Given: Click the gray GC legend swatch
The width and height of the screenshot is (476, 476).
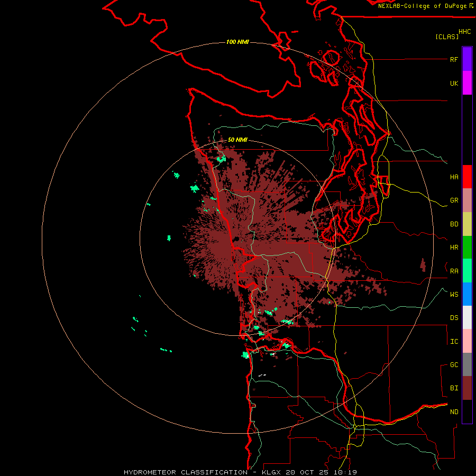Looking at the screenshot, I should click(467, 364).
